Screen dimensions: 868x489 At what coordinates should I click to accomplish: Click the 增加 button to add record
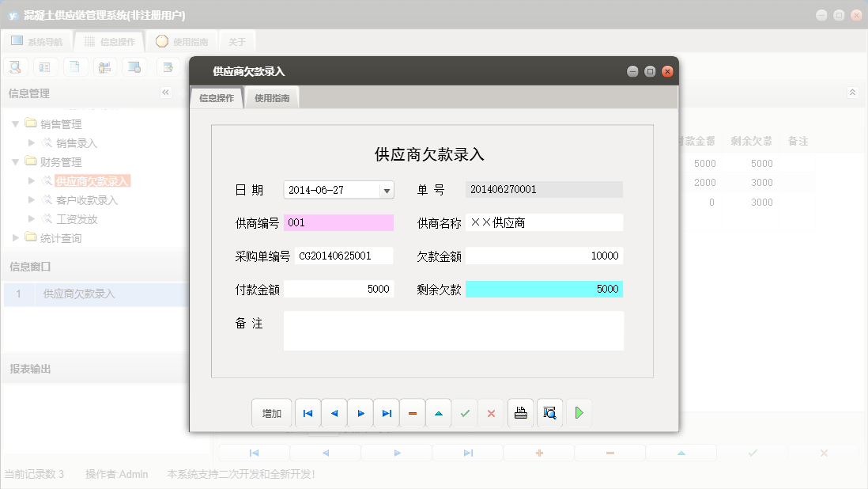pos(271,412)
